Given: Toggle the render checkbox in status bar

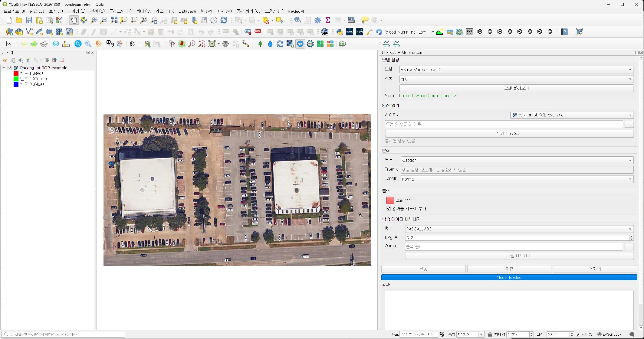Looking at the screenshot, I should [x=578, y=334].
